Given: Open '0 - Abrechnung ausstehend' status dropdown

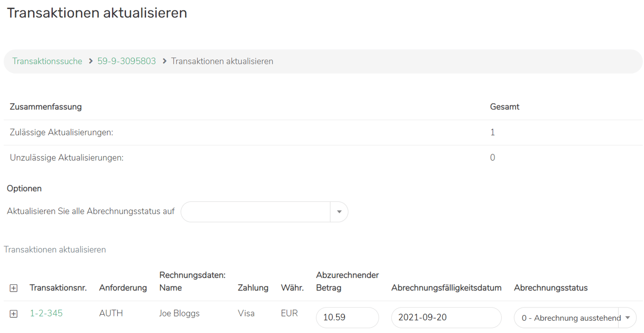Looking at the screenshot, I should tap(570, 318).
